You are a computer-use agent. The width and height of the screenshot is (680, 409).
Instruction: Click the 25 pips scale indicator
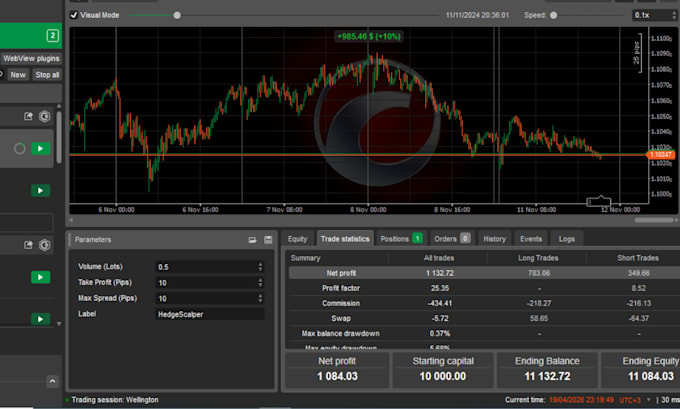[637, 52]
